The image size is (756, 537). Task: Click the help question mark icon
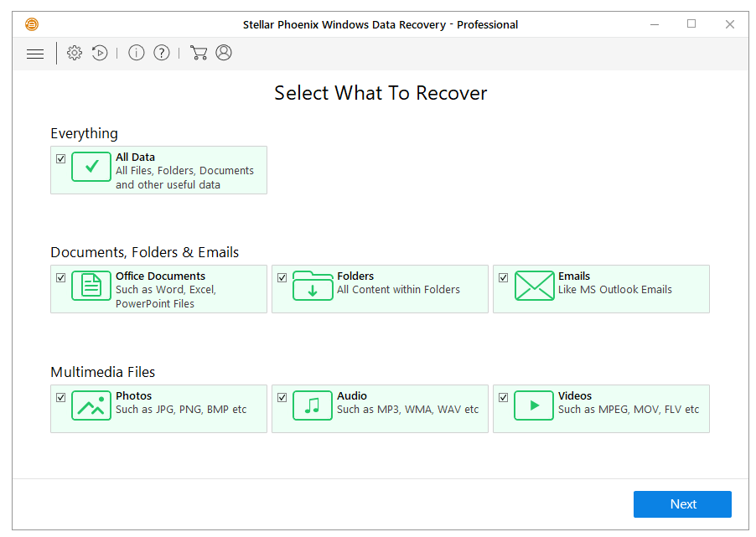[162, 53]
